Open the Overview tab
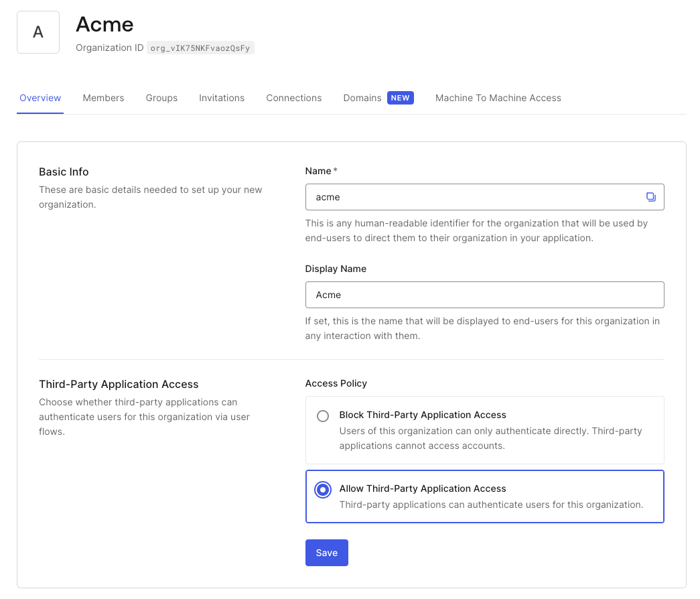Image resolution: width=700 pixels, height=599 pixels. coord(40,98)
